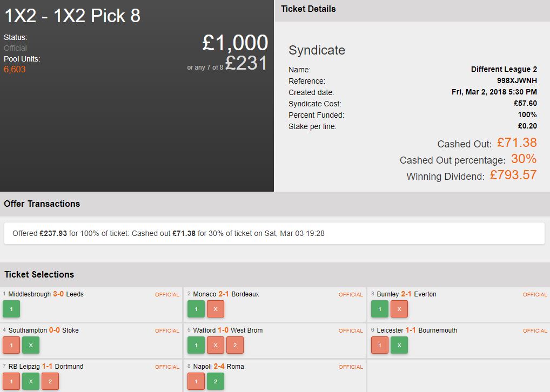Click the 1 selection for Leicester vs Bournemouth

coord(380,345)
